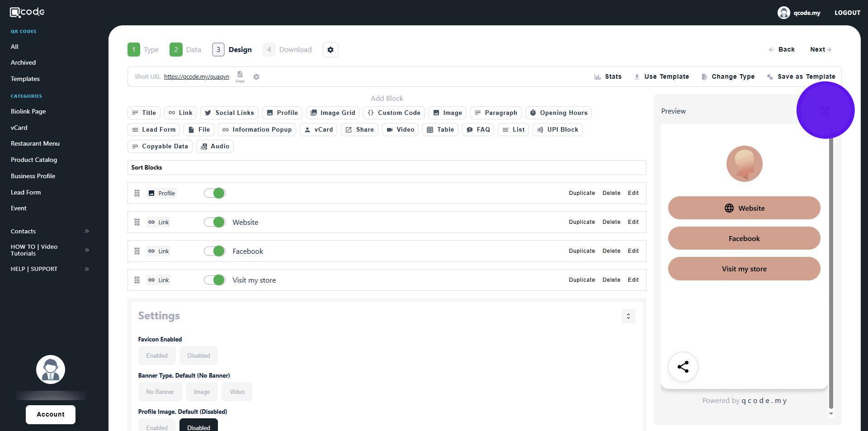Screen dimensions: 868x431
Task: Go to the Data step tab
Action: click(185, 50)
